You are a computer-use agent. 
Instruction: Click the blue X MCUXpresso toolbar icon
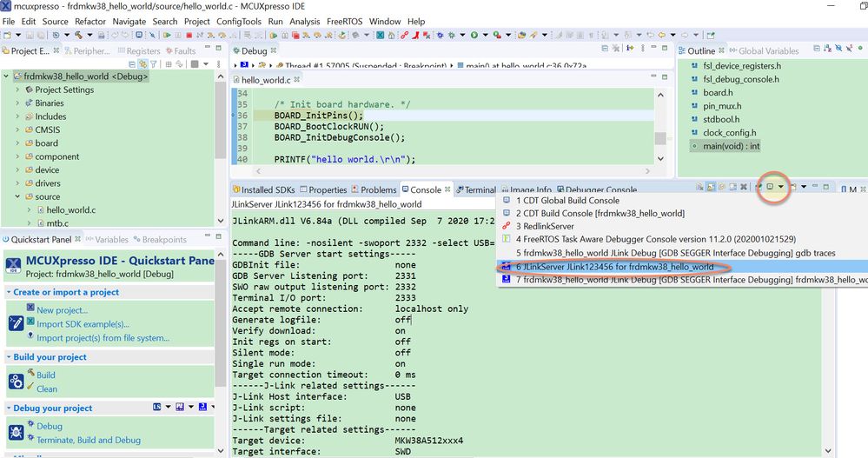[x=381, y=35]
